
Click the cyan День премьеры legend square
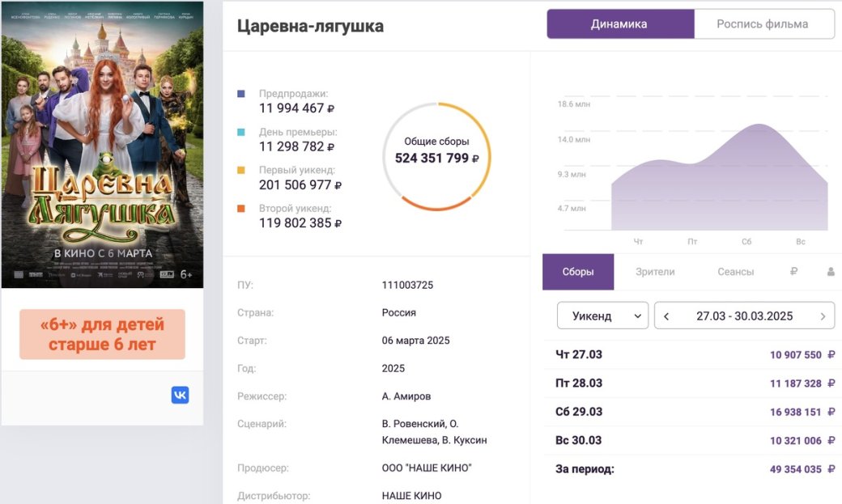click(241, 132)
